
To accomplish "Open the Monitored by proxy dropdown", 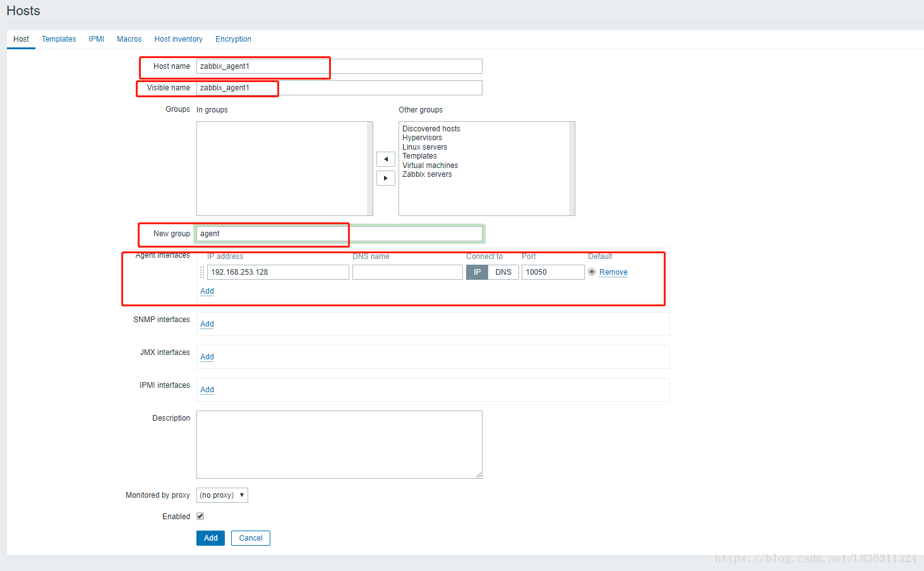I will coord(222,495).
